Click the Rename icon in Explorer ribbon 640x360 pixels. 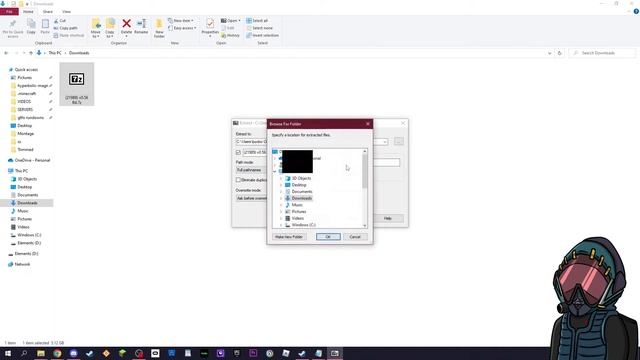point(141,24)
